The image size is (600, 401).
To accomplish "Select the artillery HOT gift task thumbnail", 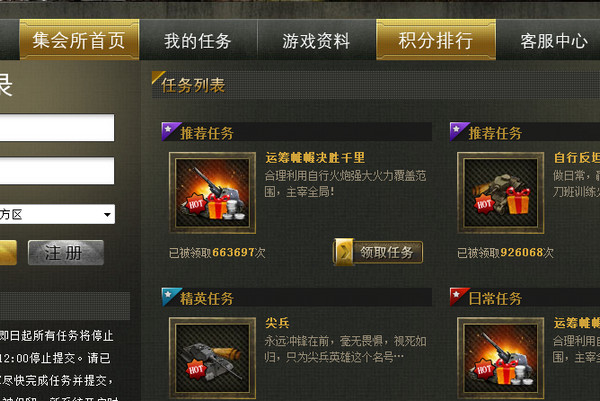I will (x=212, y=193).
